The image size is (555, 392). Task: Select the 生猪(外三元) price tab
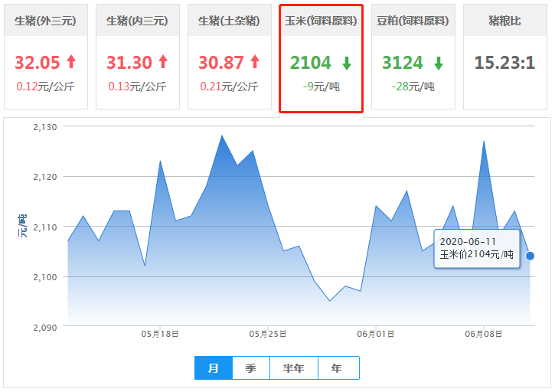point(46,21)
